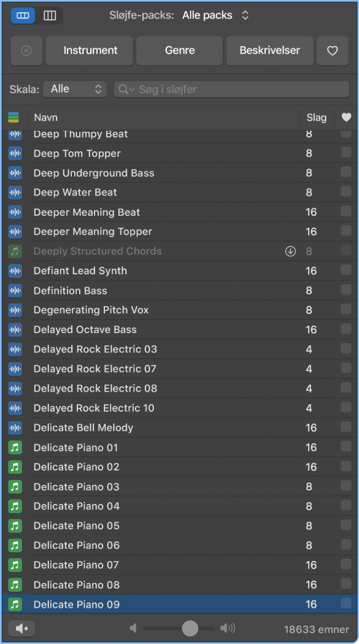The height and width of the screenshot is (644, 359).
Task: Mark Defiant Lead Synth as favorite
Action: tap(346, 270)
